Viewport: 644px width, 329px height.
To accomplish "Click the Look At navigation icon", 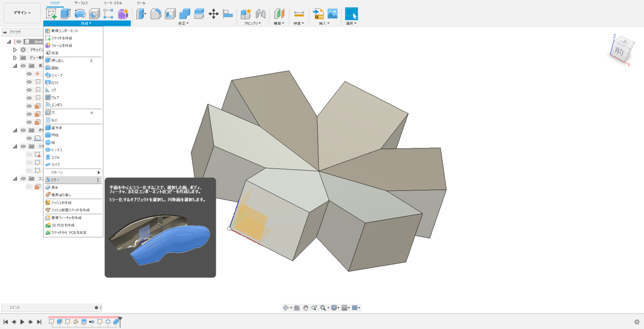I will tap(297, 308).
